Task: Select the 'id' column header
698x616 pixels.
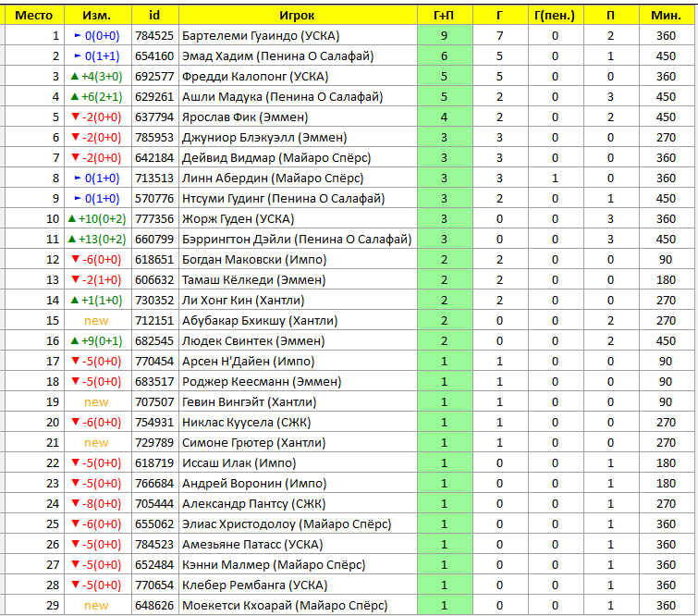Action: (x=155, y=15)
